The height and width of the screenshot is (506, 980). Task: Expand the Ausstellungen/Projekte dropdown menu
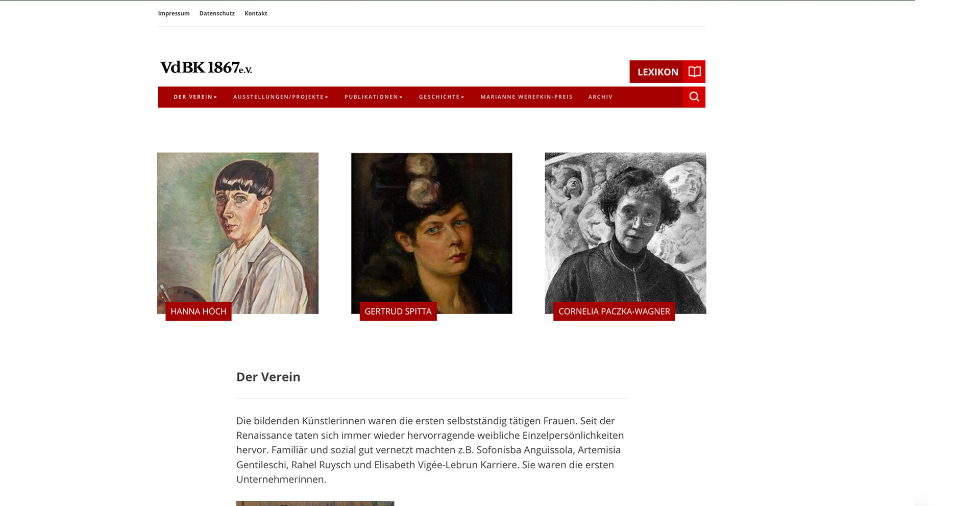[x=281, y=97]
